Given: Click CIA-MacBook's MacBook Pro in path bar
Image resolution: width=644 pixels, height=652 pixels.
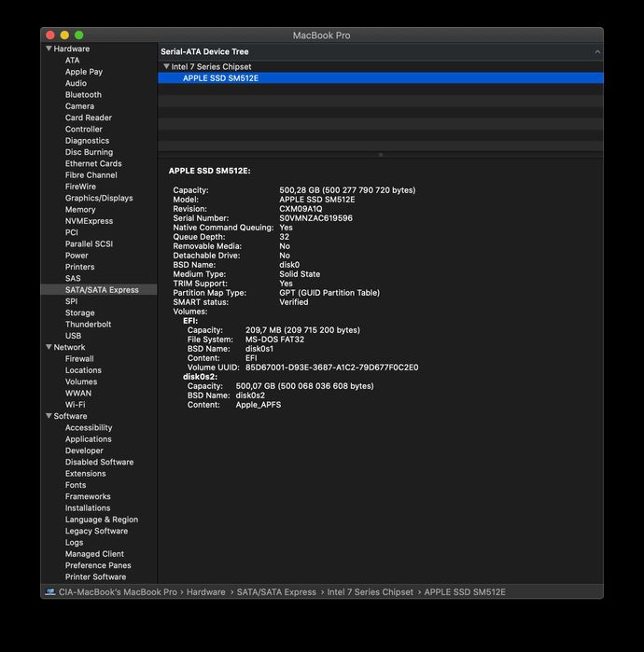Looking at the screenshot, I should pos(118,592).
